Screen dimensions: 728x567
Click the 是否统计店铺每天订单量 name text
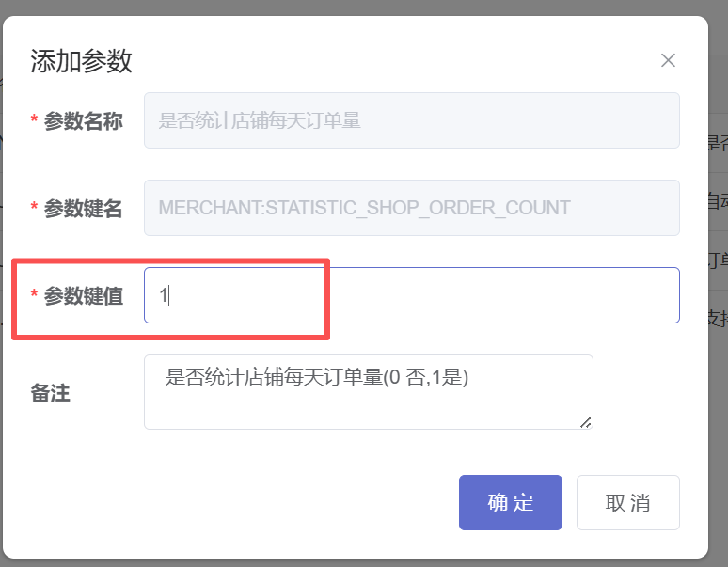pos(260,120)
